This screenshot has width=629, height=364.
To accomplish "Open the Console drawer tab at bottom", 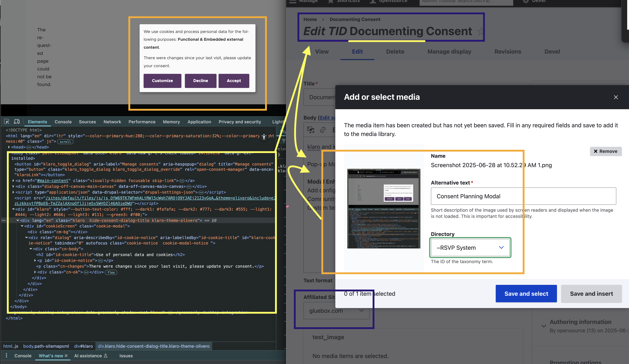I will click(x=23, y=356).
